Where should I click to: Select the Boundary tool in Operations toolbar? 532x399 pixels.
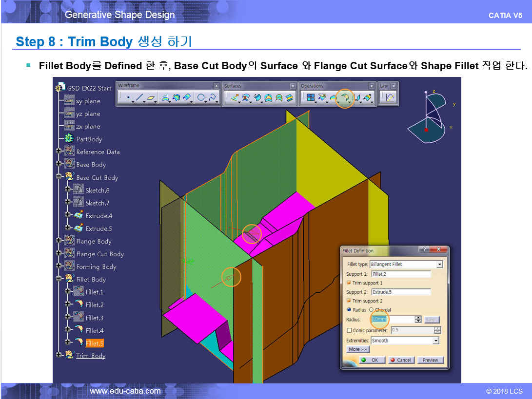[334, 98]
